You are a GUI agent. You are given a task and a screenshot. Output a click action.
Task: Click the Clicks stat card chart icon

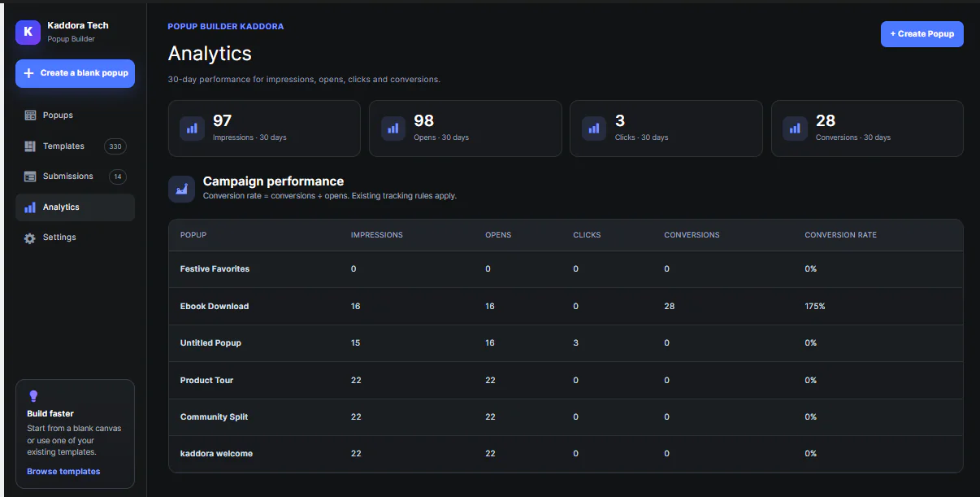[594, 129]
